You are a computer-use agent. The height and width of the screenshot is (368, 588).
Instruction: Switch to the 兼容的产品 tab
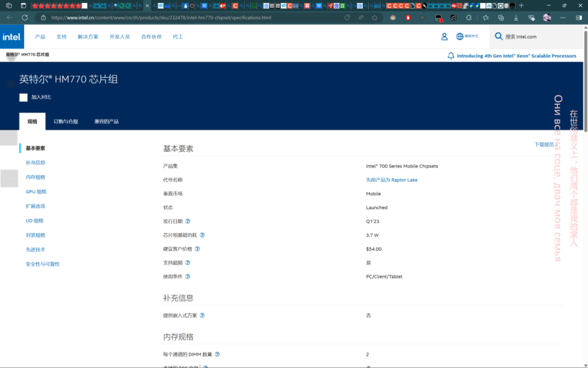(106, 121)
